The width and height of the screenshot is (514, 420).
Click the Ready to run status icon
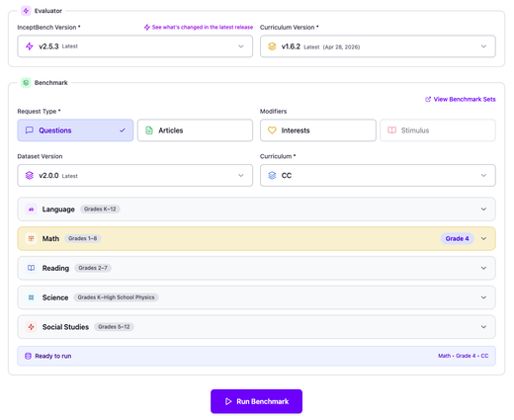29,356
